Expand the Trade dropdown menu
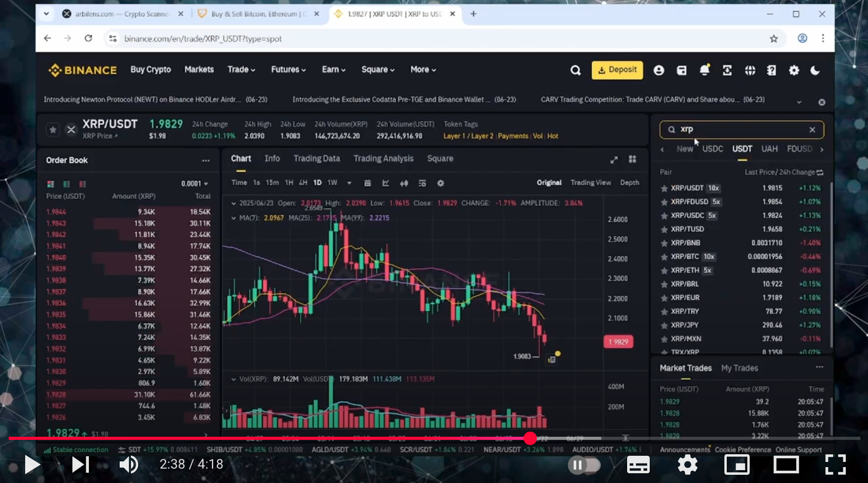Image resolution: width=868 pixels, height=483 pixels. coord(241,69)
